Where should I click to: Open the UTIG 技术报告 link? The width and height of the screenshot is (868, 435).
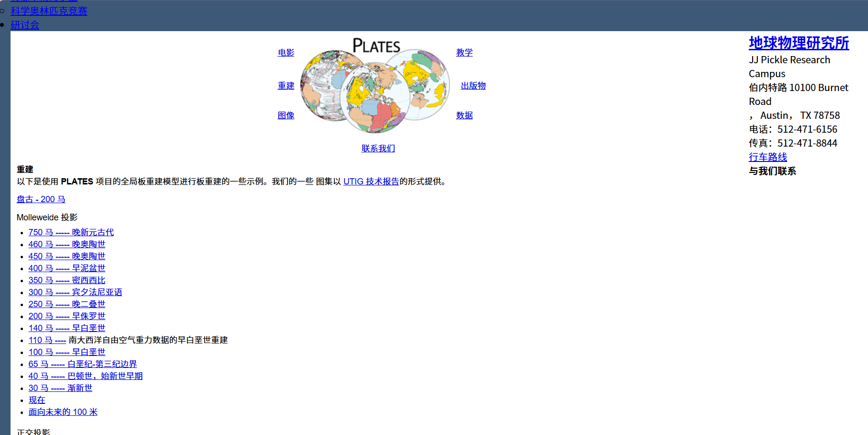[371, 182]
